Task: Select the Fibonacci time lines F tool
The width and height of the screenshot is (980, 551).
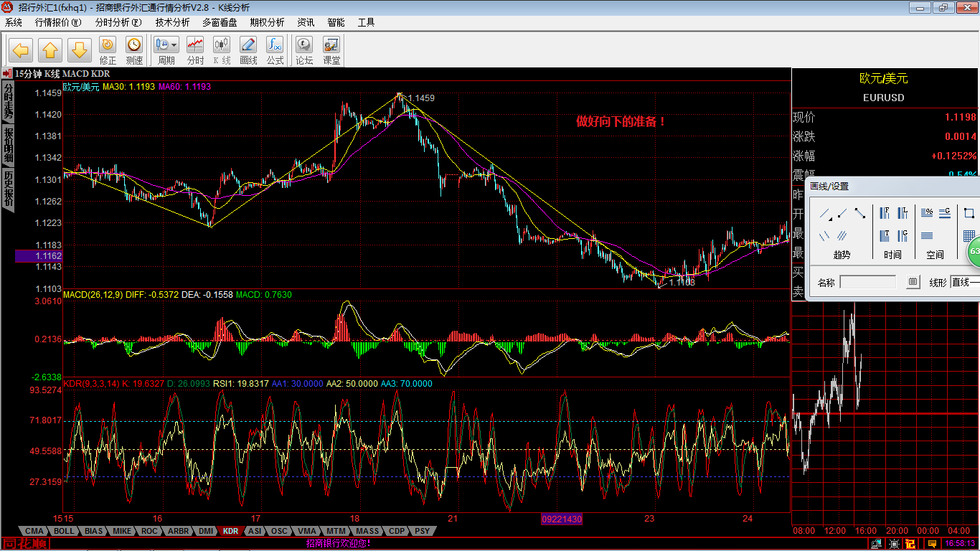Action: tap(885, 213)
